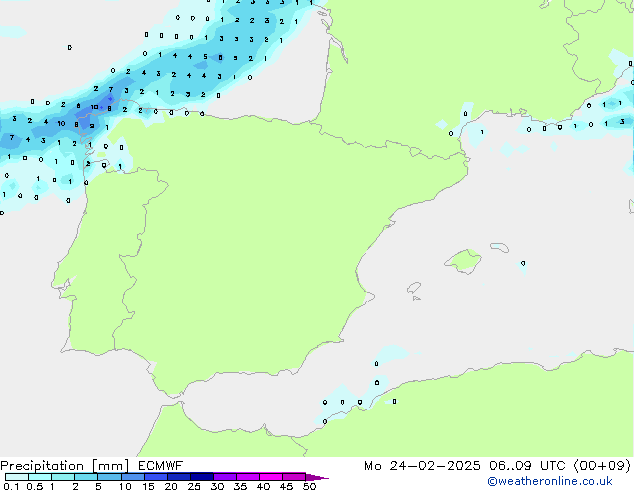Screen dimensions: 634x490
Task: Click the date 'Mo 24-02-2025'
Action: click(x=422, y=466)
